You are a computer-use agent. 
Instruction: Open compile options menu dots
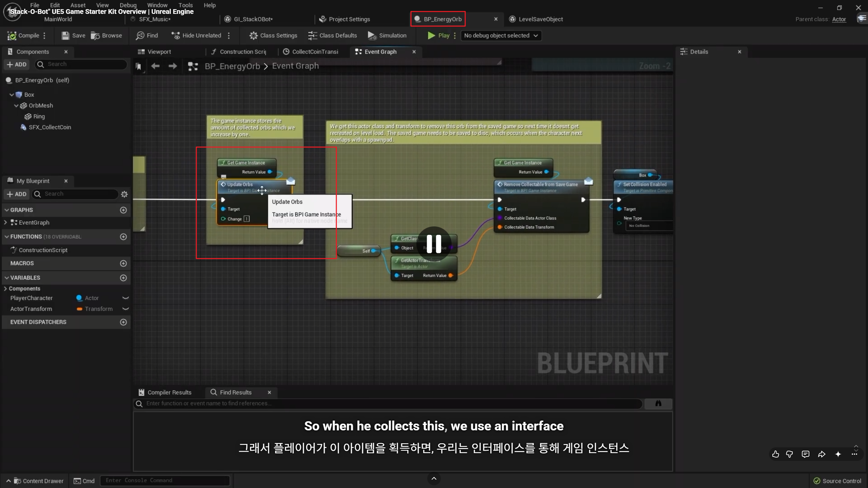tap(44, 36)
